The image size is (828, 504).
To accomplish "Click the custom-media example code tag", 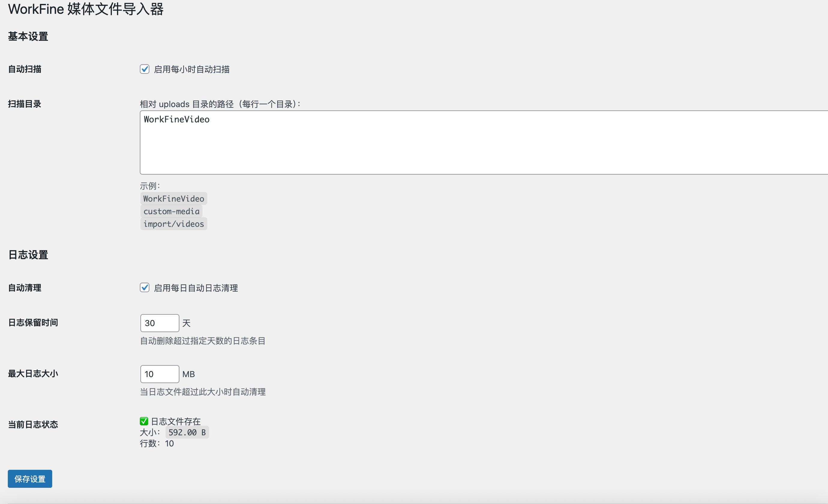I will click(171, 211).
